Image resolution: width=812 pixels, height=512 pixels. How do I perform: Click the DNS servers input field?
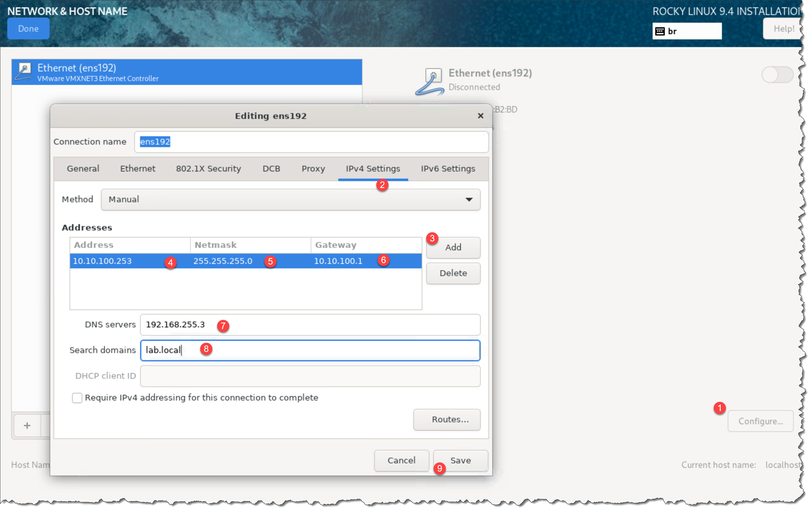coord(310,325)
